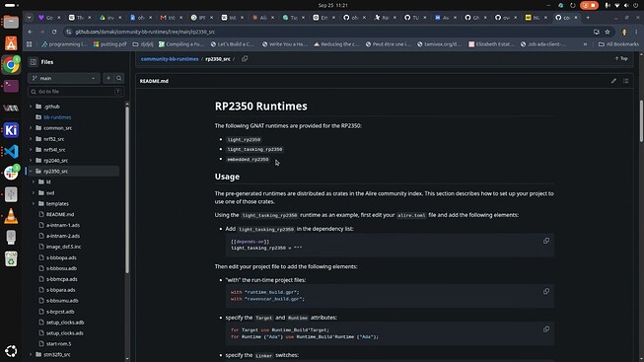The image size is (644, 362).
Task: Expand the templates subfolder
Action: tap(34, 203)
